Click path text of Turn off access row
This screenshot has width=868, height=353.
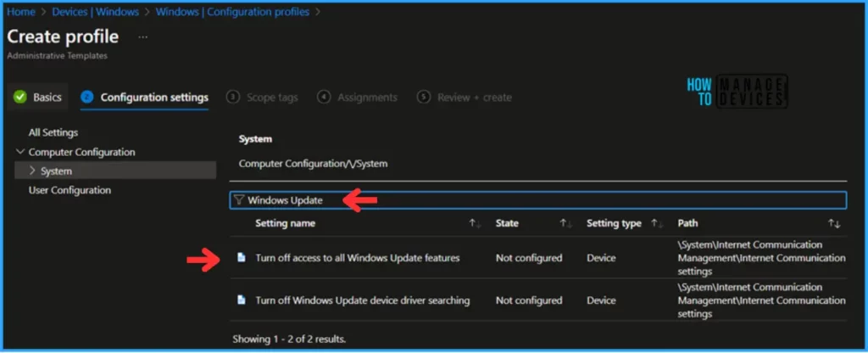761,258
